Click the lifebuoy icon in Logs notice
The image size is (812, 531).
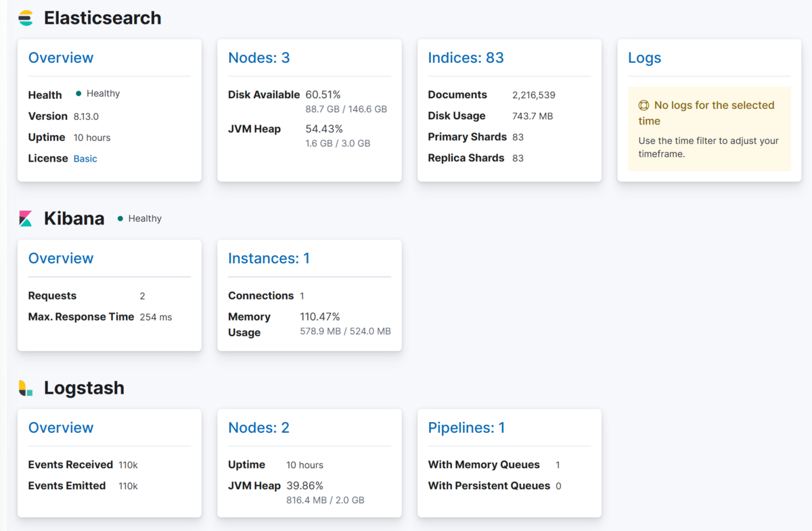[644, 106]
